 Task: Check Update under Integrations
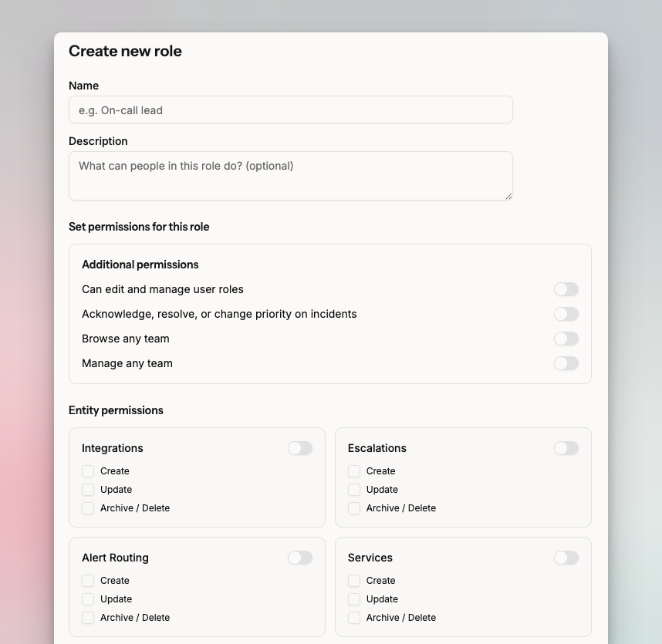[x=88, y=490]
